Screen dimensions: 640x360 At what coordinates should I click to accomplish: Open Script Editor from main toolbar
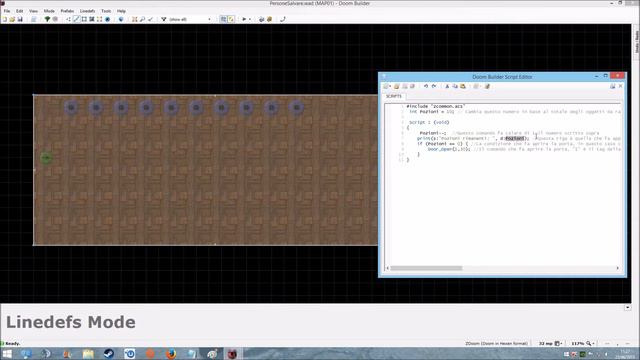click(33, 19)
